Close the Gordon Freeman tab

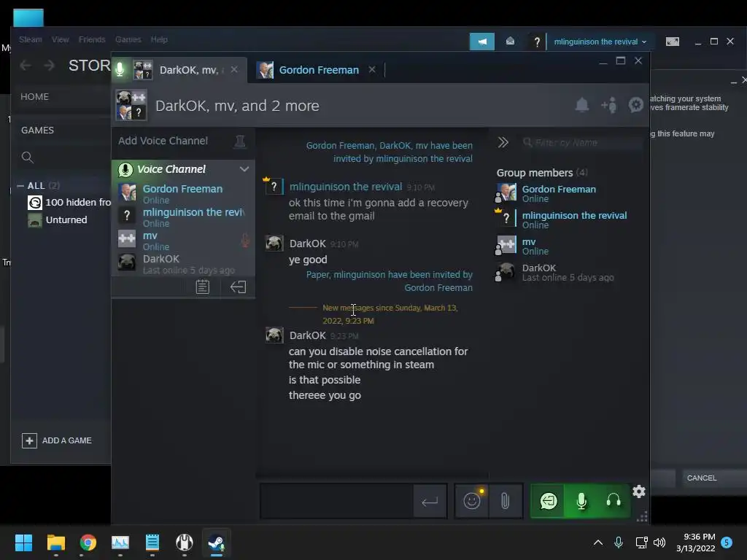click(x=372, y=69)
